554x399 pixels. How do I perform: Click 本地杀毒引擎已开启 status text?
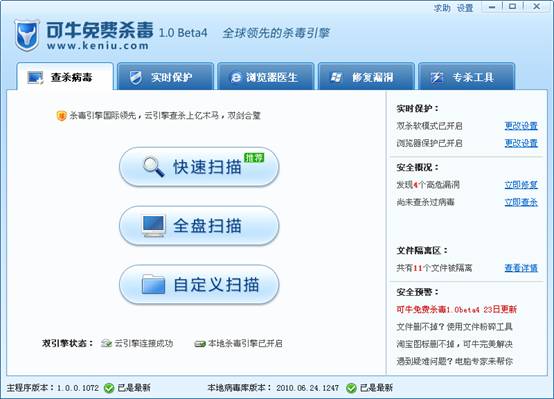point(245,343)
